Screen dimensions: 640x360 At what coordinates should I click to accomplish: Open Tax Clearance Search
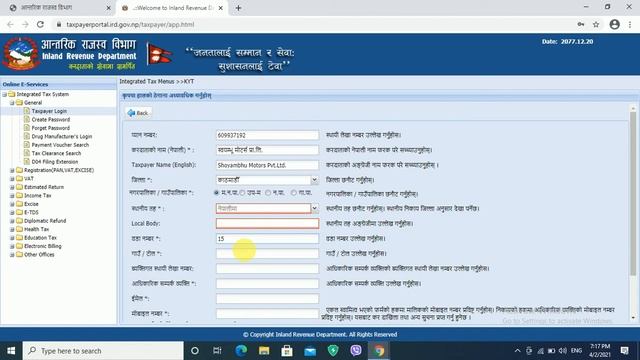[x=56, y=153]
